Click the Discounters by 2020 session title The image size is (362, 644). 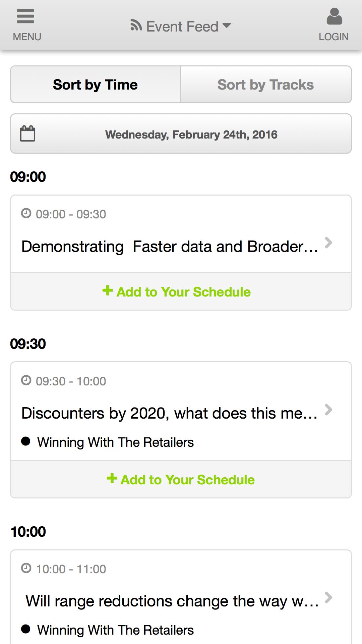click(x=169, y=413)
